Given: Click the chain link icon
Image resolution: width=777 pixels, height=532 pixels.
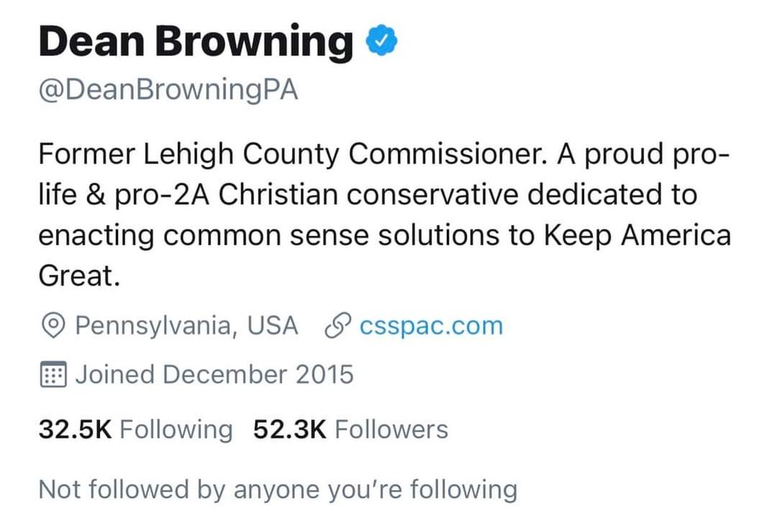Looking at the screenshot, I should [337, 326].
